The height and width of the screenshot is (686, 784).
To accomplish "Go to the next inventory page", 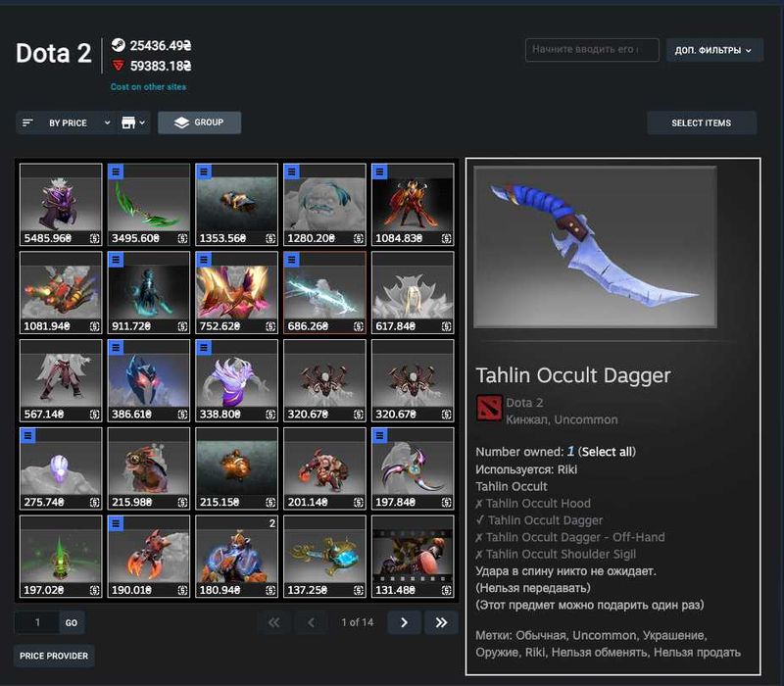I will click(404, 622).
